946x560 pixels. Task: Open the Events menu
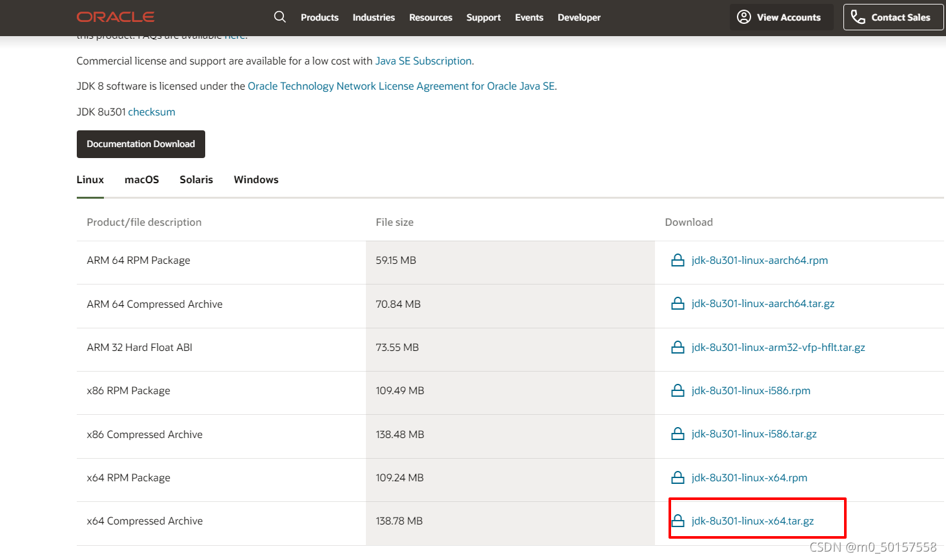(x=529, y=17)
